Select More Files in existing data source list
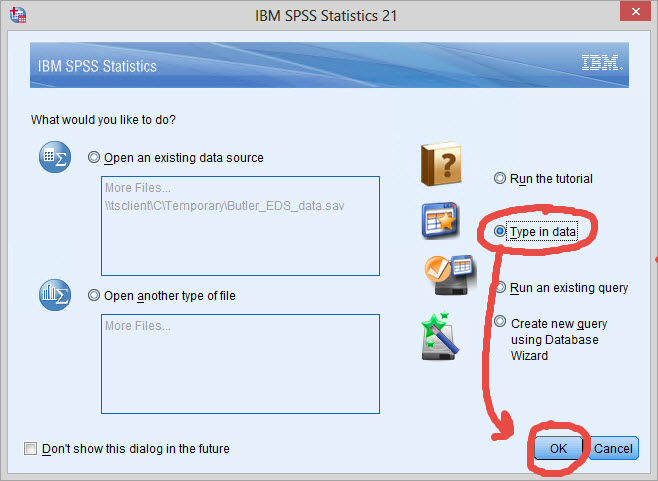658x481 pixels. (x=138, y=188)
